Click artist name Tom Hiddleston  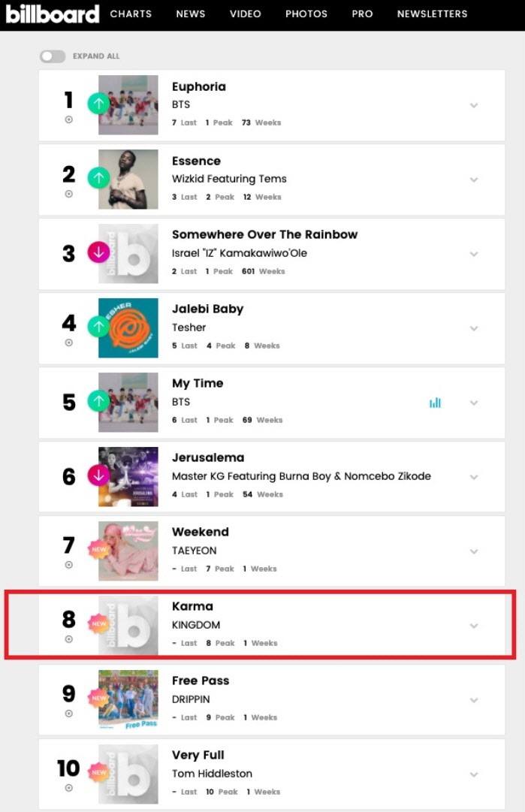212,774
